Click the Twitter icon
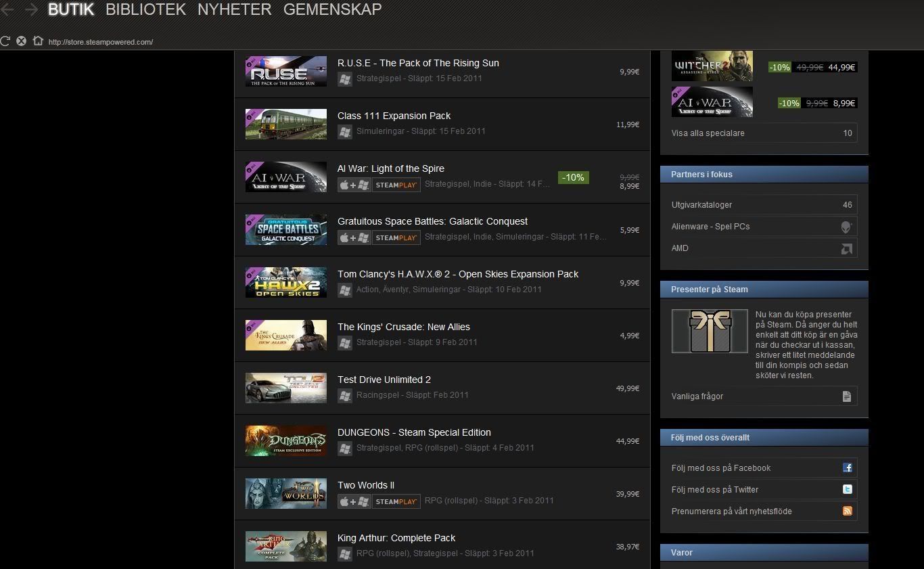This screenshot has height=569, width=924. (x=848, y=489)
